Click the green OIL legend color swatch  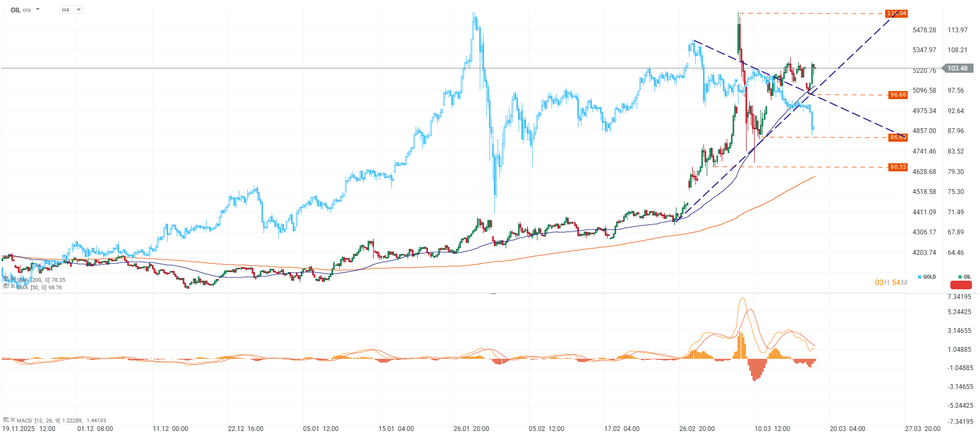pyautogui.click(x=960, y=276)
